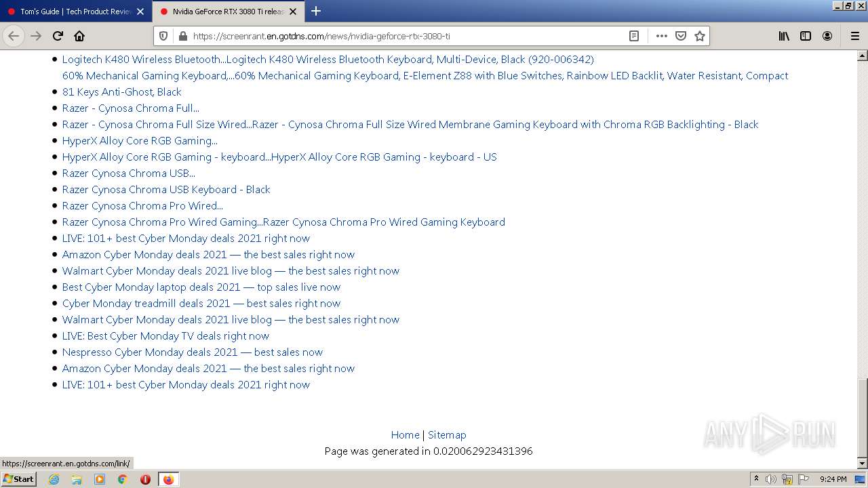868x488 pixels.
Task: Open the Windows Start menu
Action: coord(19,479)
